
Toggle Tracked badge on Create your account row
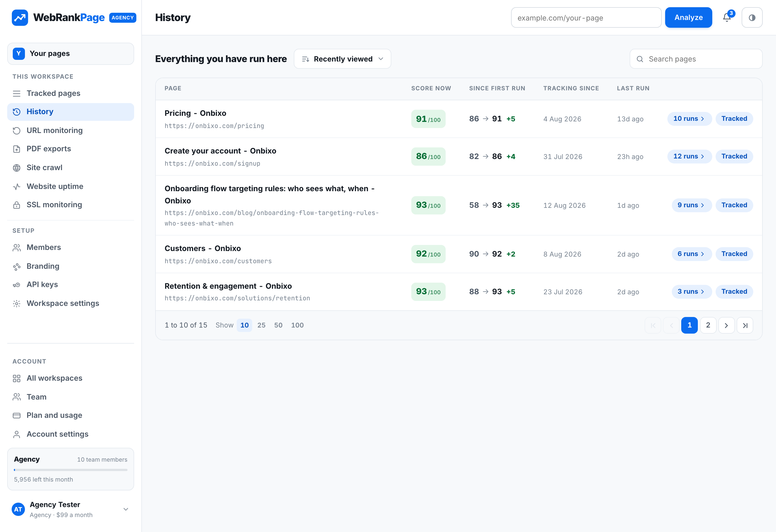click(734, 156)
